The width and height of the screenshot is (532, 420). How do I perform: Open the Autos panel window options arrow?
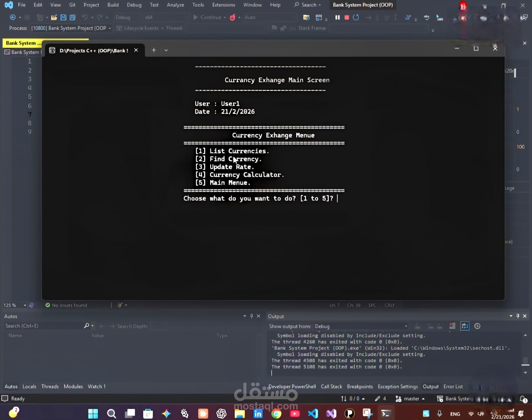245,316
